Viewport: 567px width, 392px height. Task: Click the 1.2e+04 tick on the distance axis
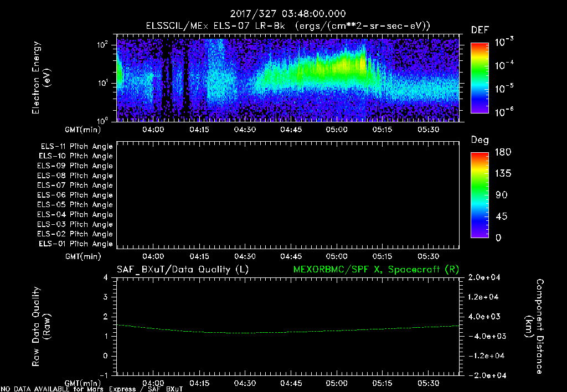484,297
